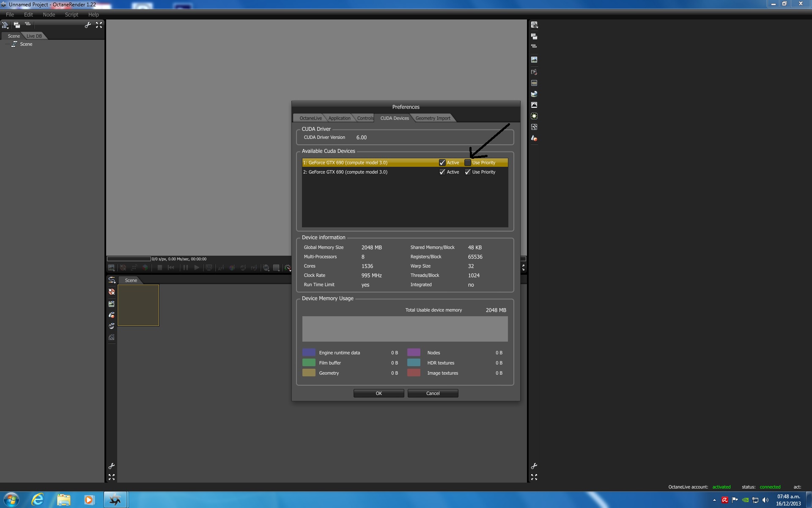Open the Script menu
This screenshot has width=812, height=508.
point(71,14)
